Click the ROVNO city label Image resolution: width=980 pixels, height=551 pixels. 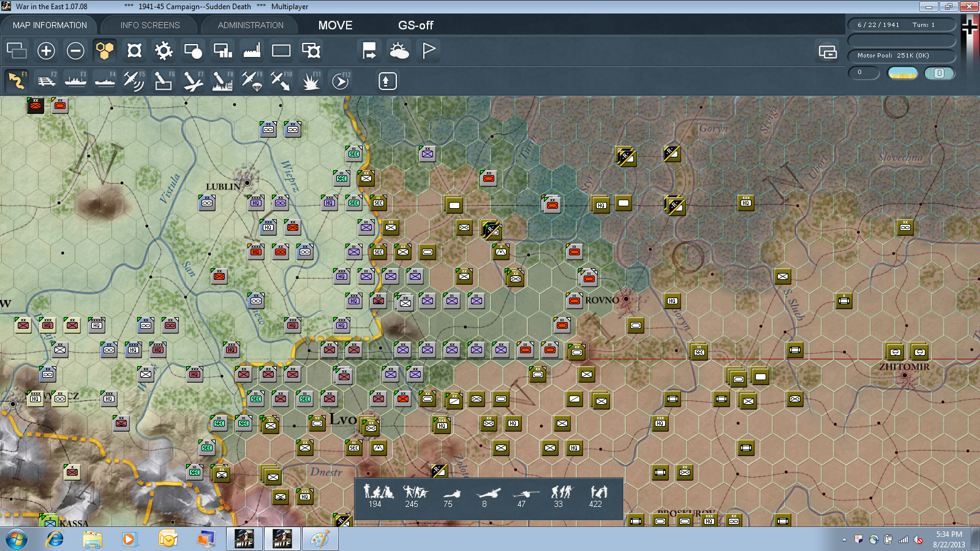click(x=602, y=300)
